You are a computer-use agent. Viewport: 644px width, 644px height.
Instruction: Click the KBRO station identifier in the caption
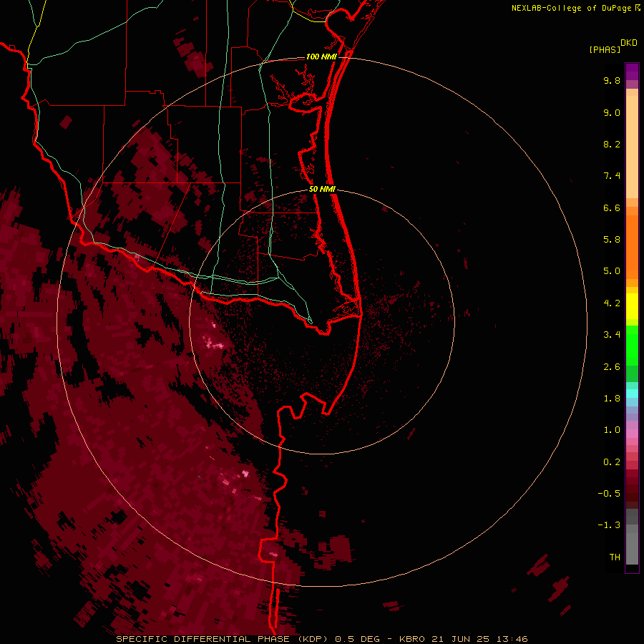coord(412,639)
